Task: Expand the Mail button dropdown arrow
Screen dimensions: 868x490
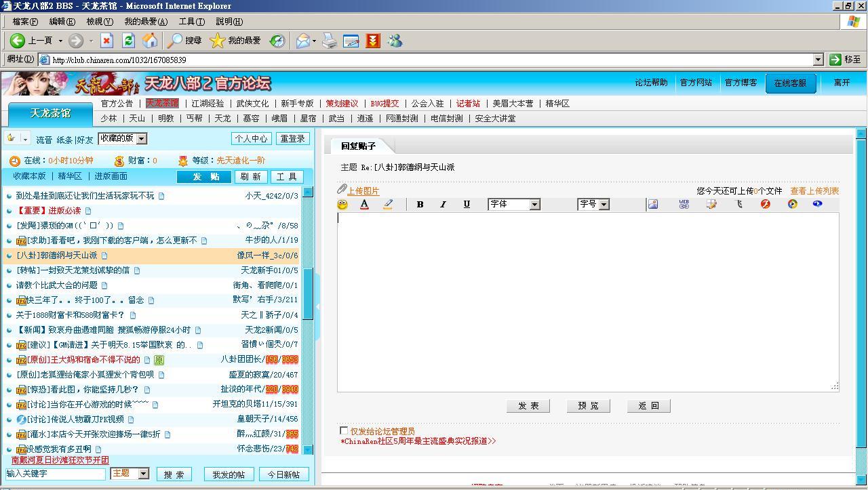Action: tap(314, 41)
